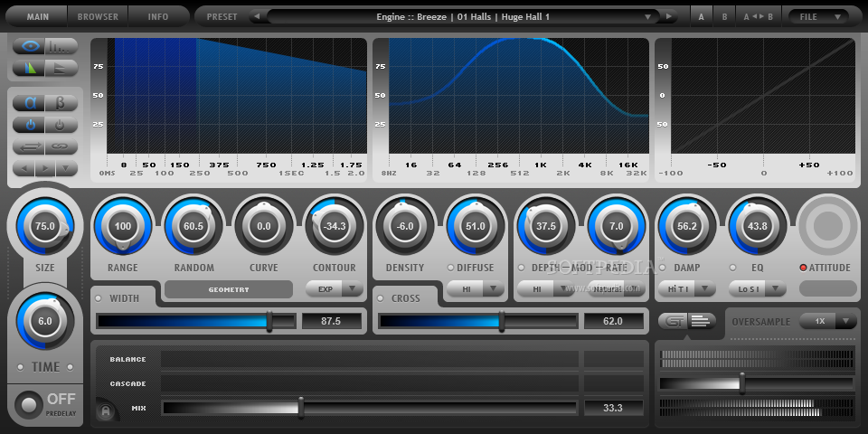Select the beta engine button

click(61, 103)
